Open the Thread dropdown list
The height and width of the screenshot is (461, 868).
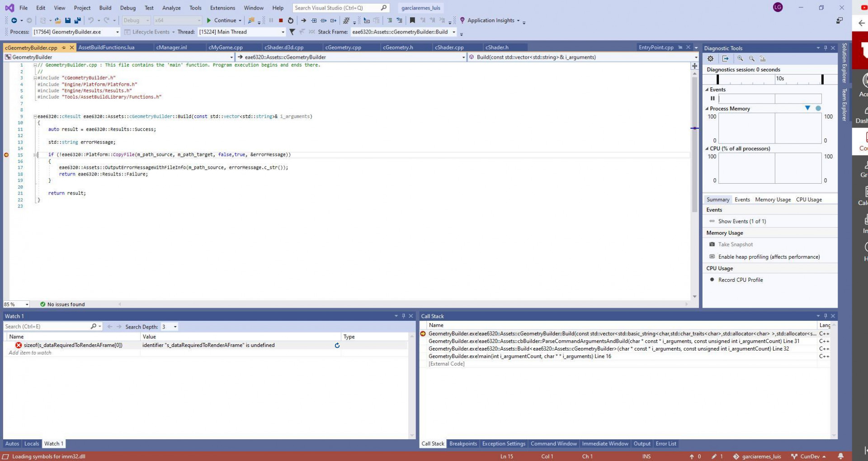click(283, 32)
